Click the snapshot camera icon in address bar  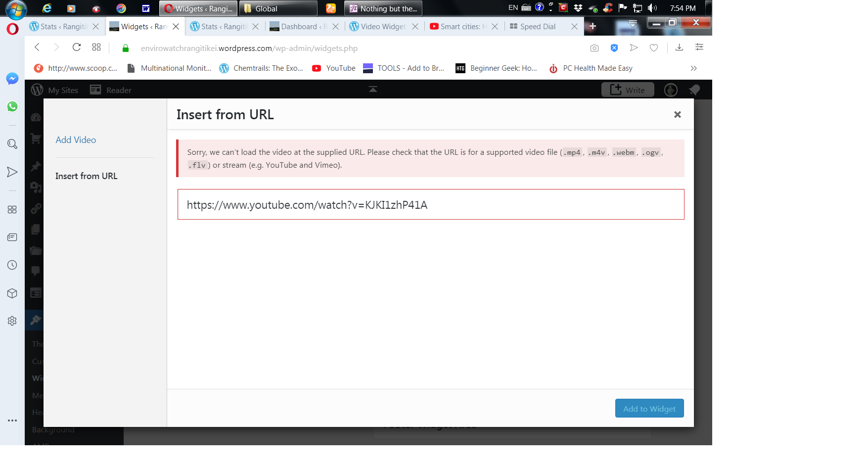pos(594,48)
